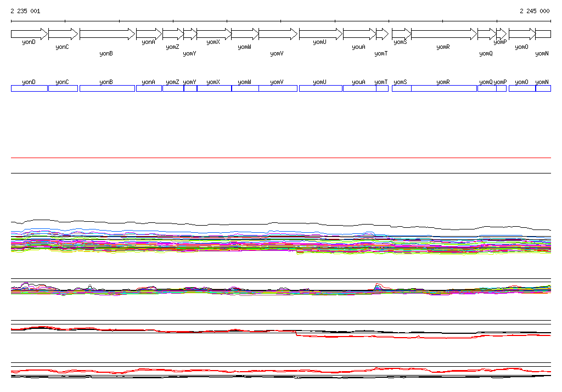Select the blue yomW feature box
Screen dimensions: 562x392
tap(245, 88)
